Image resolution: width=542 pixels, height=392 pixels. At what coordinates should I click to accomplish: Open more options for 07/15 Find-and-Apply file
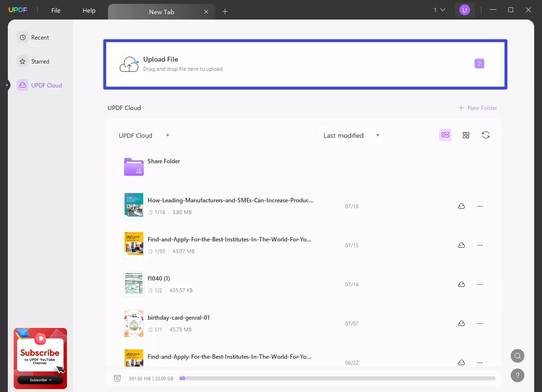pyautogui.click(x=480, y=245)
